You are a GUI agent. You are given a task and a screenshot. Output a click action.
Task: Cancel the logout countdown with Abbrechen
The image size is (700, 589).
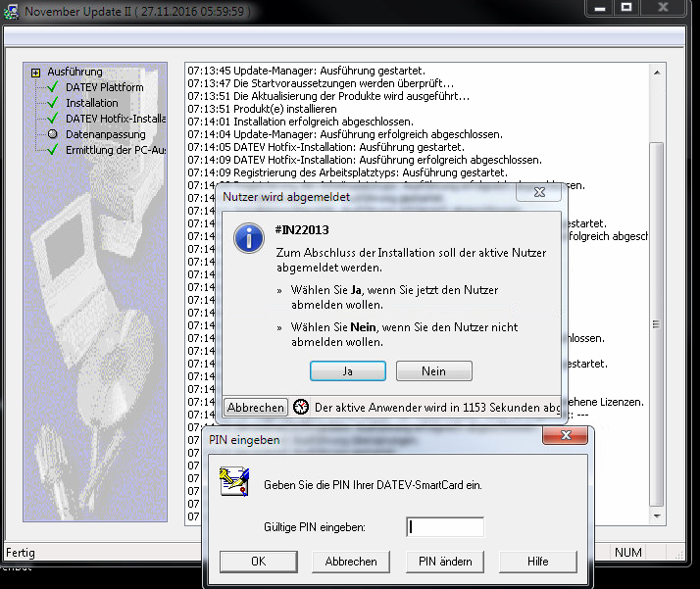pyautogui.click(x=256, y=407)
